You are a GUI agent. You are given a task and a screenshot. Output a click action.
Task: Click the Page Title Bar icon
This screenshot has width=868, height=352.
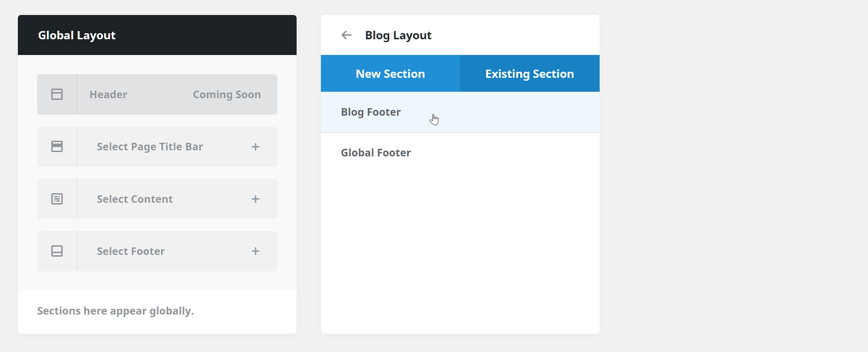pyautogui.click(x=57, y=147)
